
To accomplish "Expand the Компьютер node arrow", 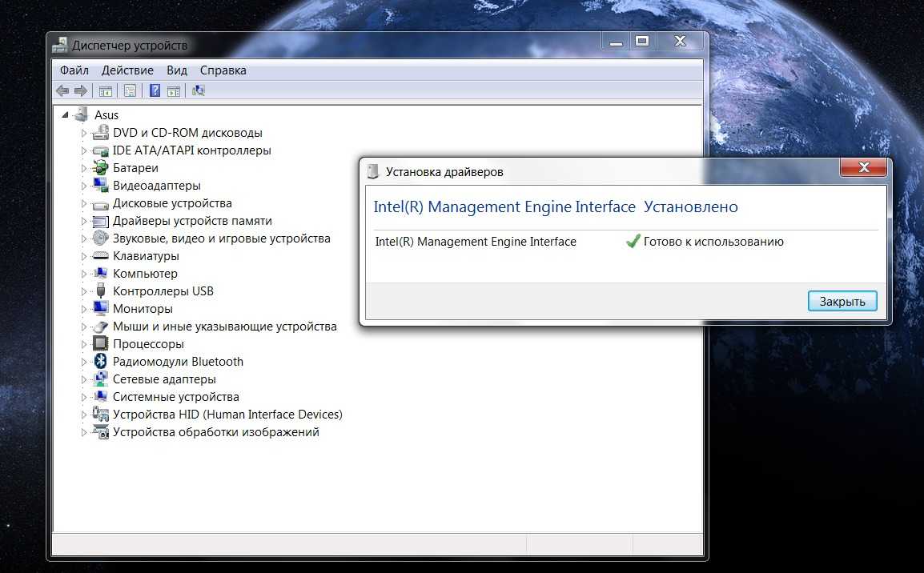I will (x=84, y=274).
